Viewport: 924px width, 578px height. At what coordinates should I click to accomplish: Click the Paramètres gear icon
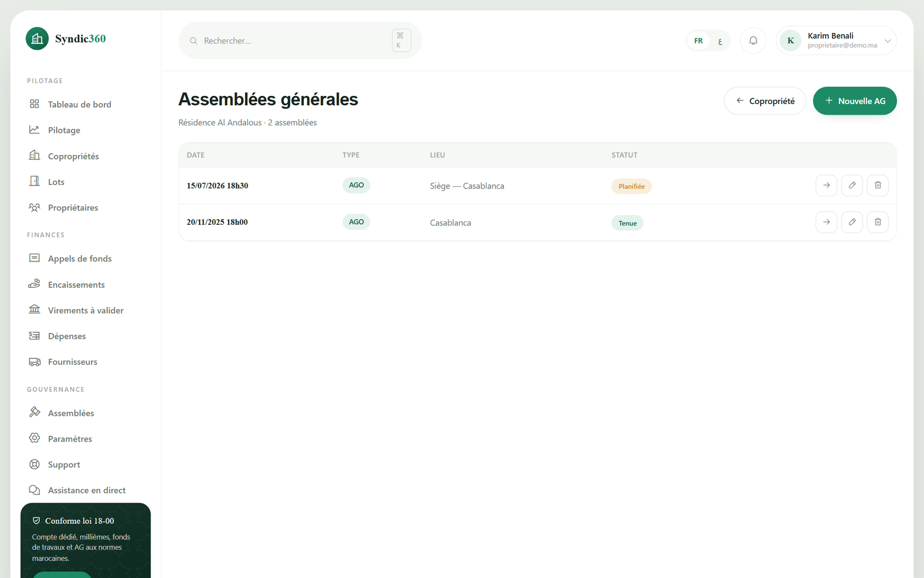35,438
